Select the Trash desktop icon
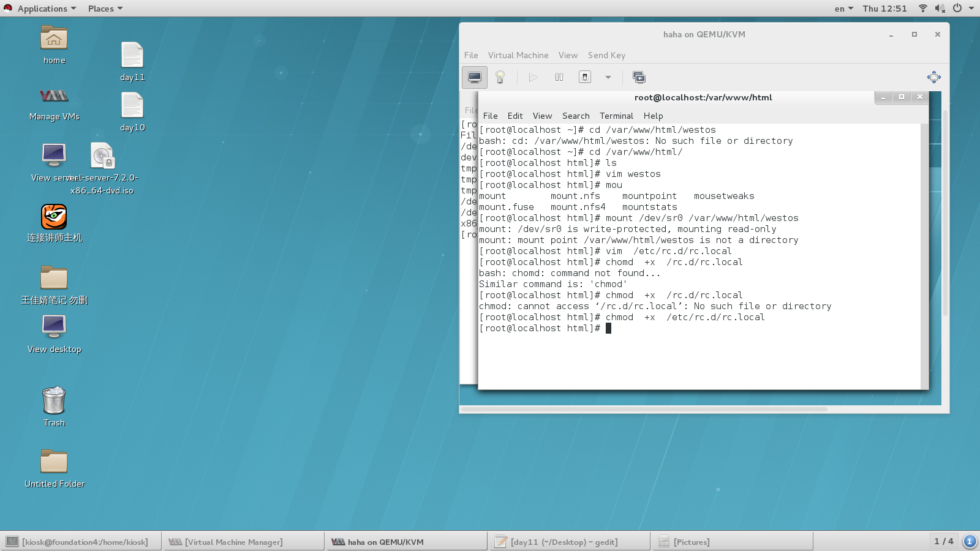 click(54, 407)
